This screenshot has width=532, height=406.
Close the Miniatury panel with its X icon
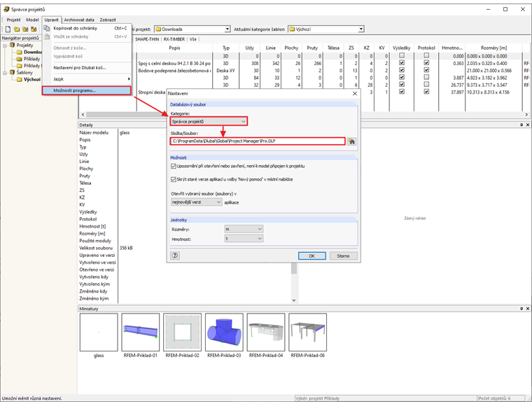point(528,309)
